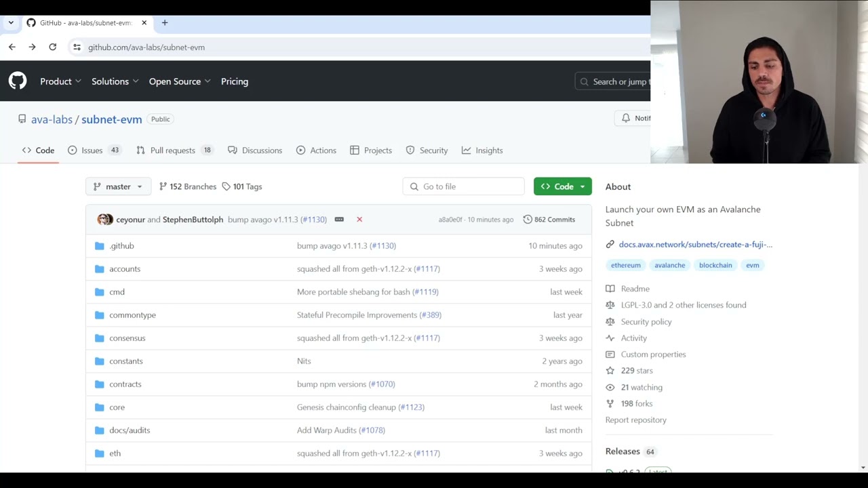Click the site info icon in address bar

pos(76,47)
